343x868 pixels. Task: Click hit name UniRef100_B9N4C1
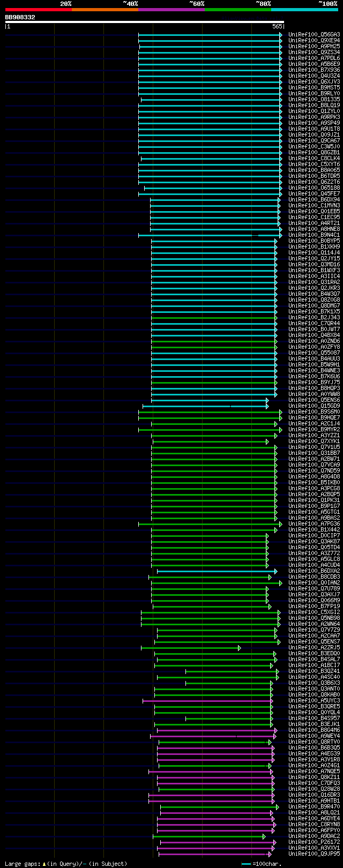click(314, 235)
